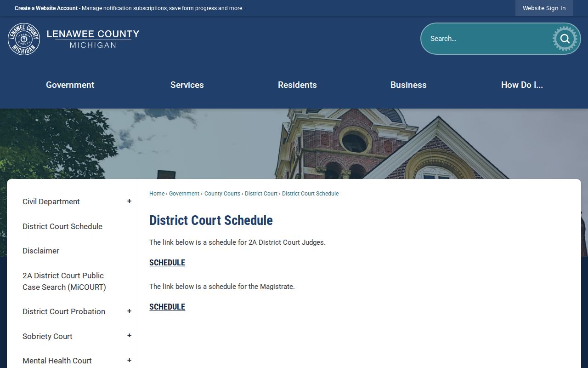The height and width of the screenshot is (368, 588).
Task: Open 2A District Court Public Case Search
Action: [x=64, y=281]
